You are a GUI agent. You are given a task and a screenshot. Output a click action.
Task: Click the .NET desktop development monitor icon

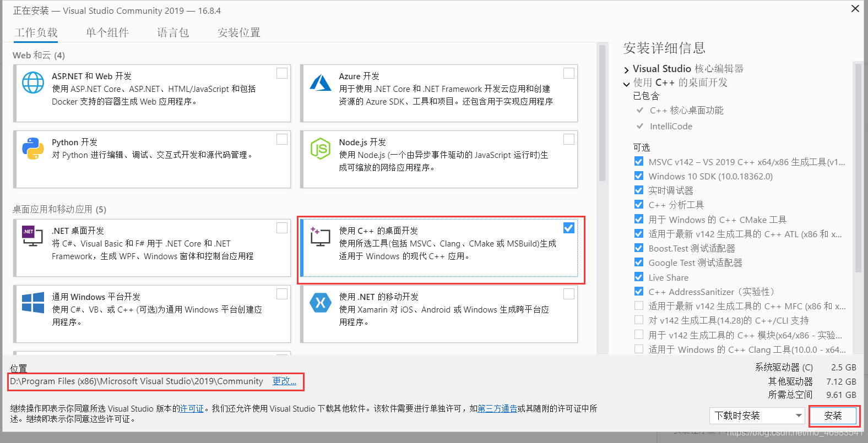coord(32,236)
